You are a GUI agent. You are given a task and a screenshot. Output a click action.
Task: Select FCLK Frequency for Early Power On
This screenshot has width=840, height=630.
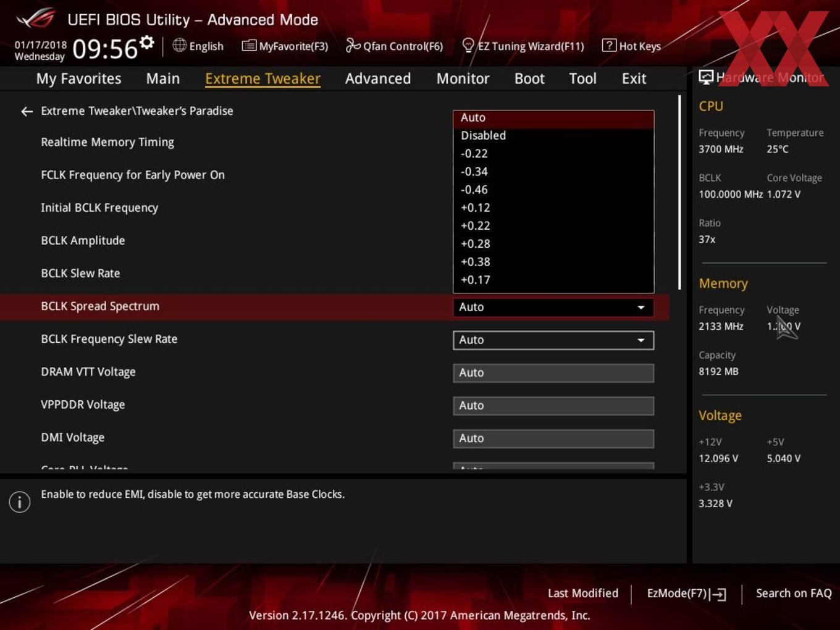(133, 175)
